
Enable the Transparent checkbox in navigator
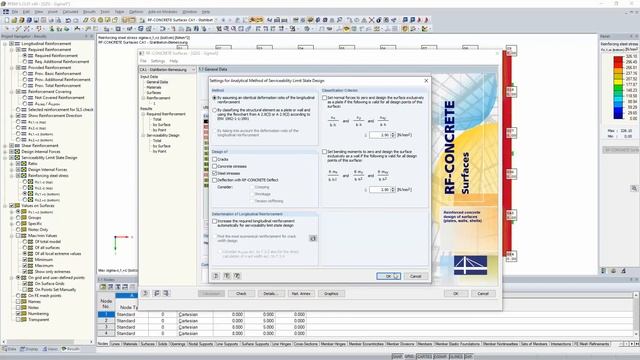pos(18,320)
